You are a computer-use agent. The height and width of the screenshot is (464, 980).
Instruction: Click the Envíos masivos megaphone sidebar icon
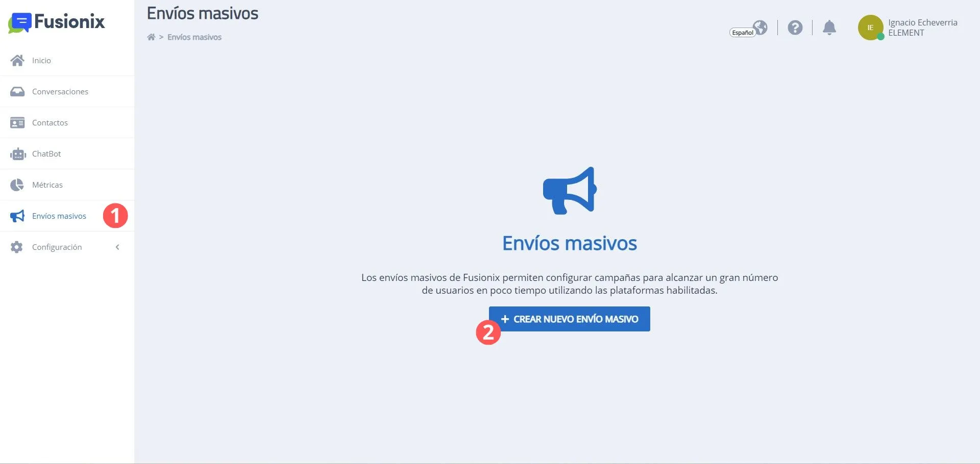click(17, 216)
